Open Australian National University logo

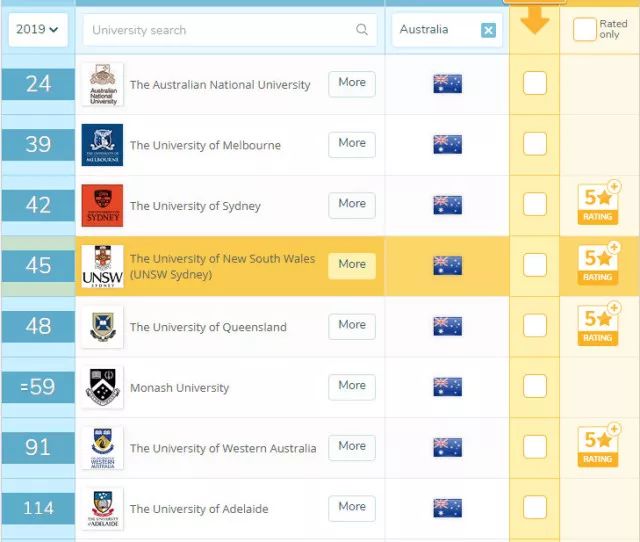[x=102, y=84]
